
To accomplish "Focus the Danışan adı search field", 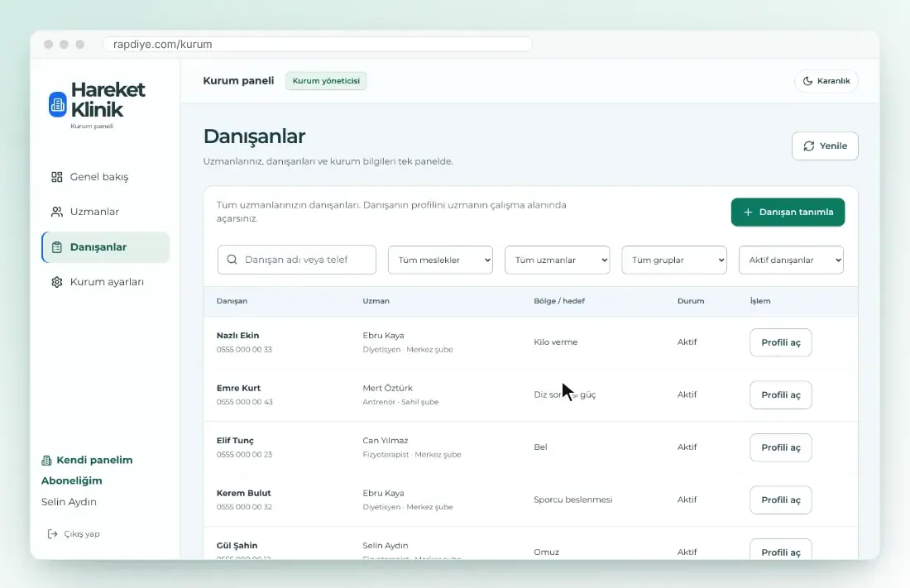I will [x=297, y=260].
